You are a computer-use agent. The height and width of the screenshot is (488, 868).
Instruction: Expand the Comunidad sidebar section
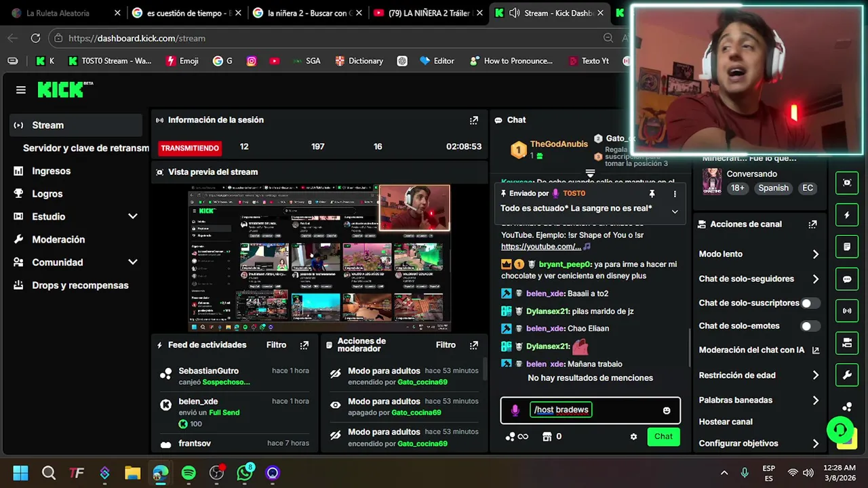point(133,262)
